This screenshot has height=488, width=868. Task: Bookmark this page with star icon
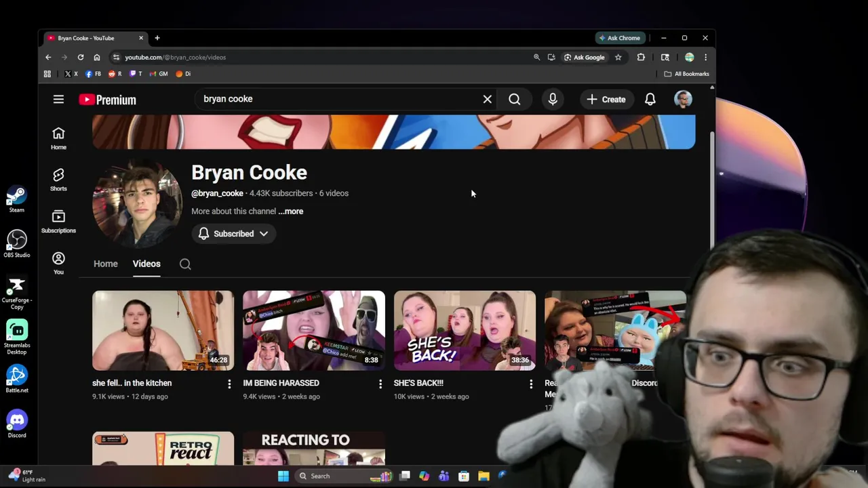[x=618, y=58]
